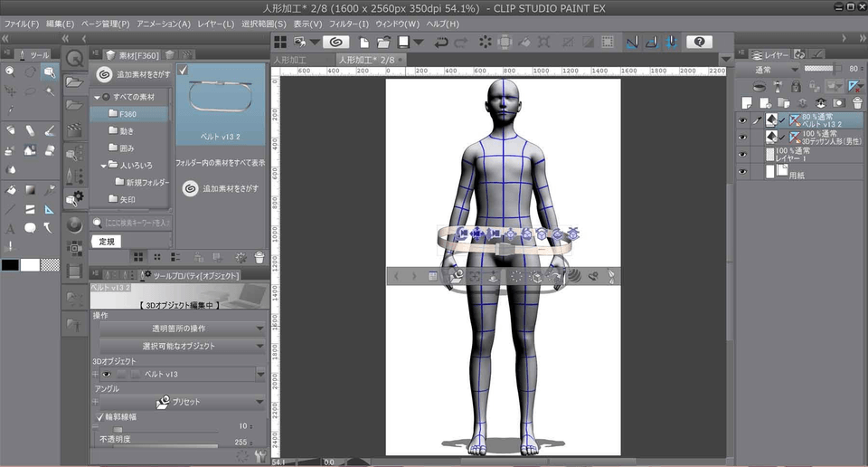Toggle visibility of the 用紙 layer
The height and width of the screenshot is (467, 868).
click(x=742, y=172)
